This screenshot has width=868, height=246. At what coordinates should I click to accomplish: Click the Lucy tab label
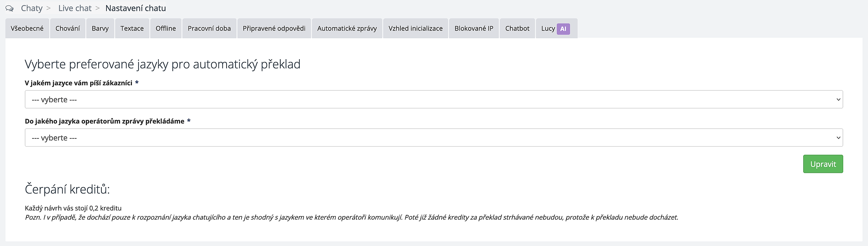coord(548,28)
